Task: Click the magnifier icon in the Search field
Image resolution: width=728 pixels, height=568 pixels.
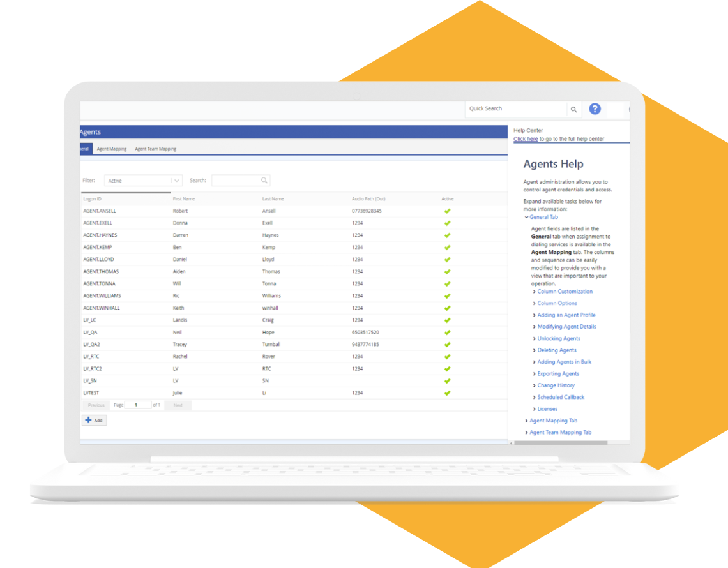Action: (x=264, y=181)
